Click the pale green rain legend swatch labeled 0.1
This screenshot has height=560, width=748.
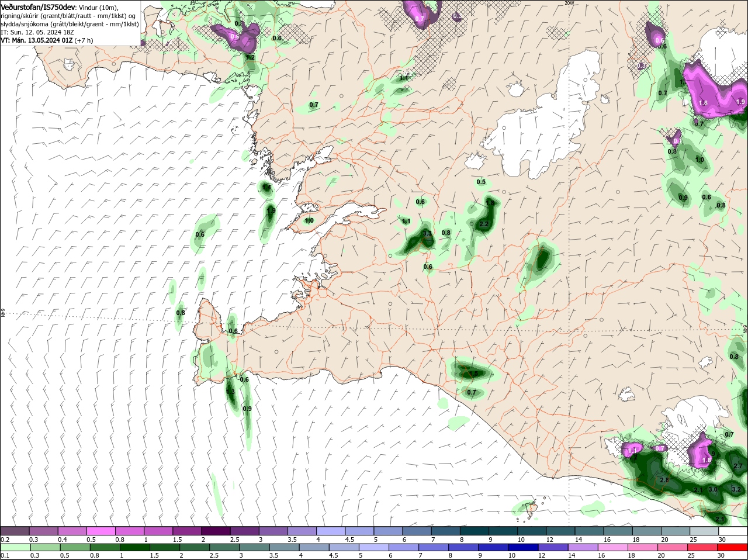[15, 547]
